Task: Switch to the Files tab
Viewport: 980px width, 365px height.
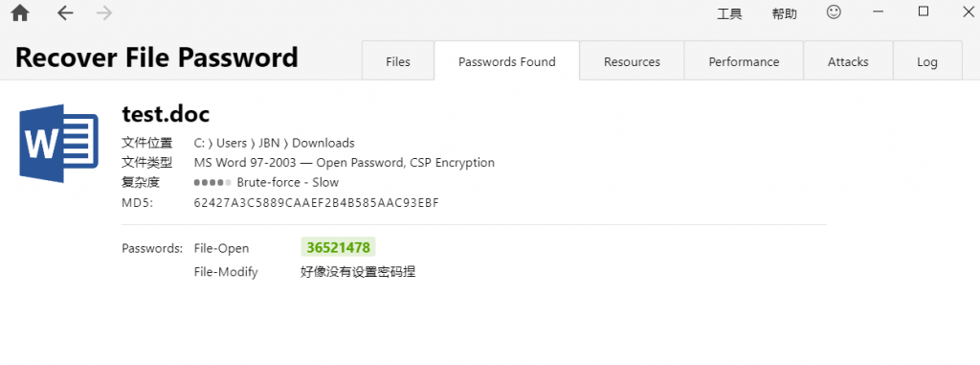Action: tap(398, 61)
